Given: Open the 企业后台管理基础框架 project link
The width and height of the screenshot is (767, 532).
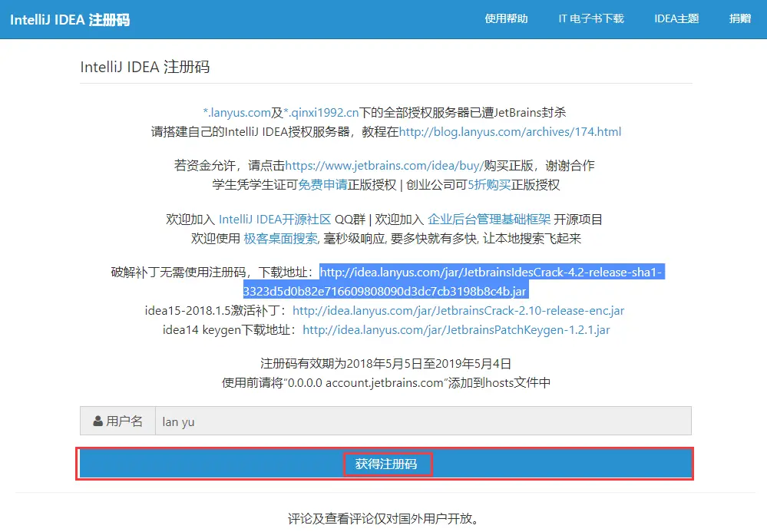Looking at the screenshot, I should (x=489, y=219).
